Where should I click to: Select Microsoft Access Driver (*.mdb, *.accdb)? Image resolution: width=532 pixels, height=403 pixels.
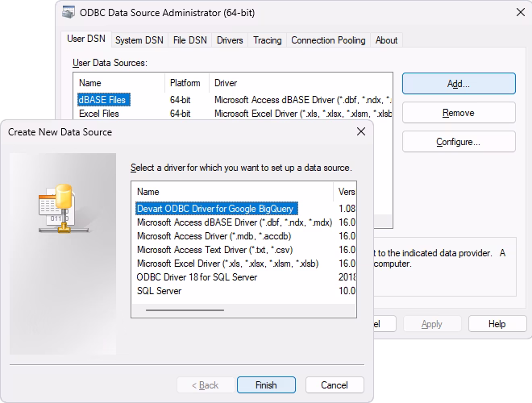pyautogui.click(x=214, y=236)
